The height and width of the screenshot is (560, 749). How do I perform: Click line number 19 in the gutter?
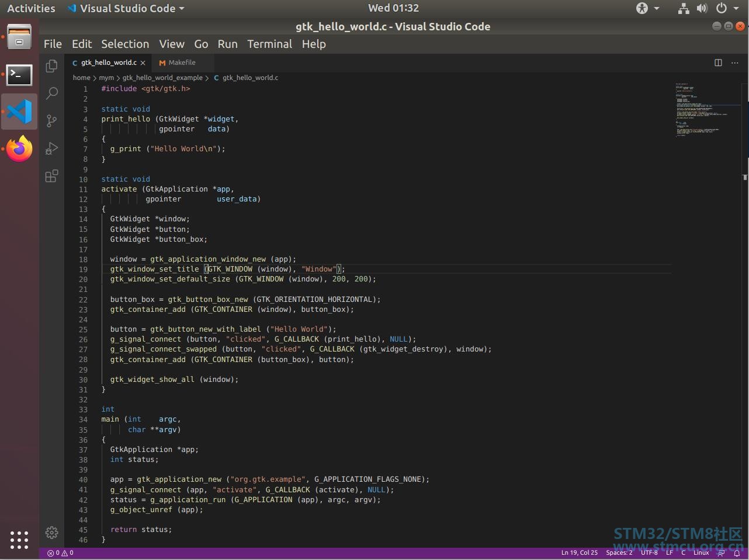[x=84, y=269]
